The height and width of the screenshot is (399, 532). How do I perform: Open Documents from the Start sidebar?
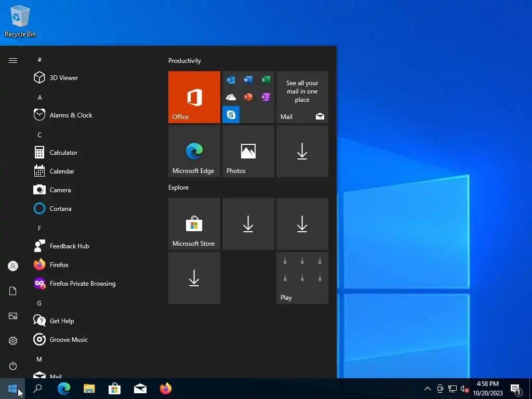tap(13, 291)
